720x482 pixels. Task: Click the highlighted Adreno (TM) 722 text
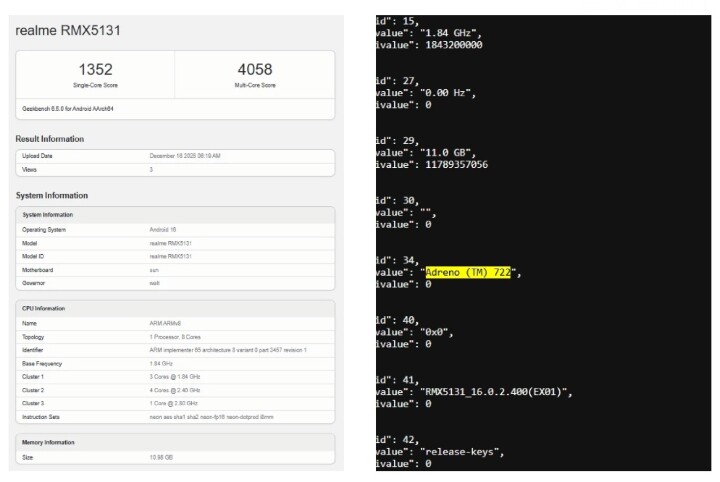467,272
